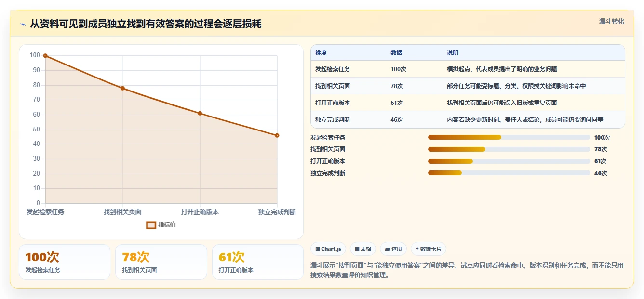Viewport: 644px width, 299px height.
Task: Click the page title 从资料可见到成员独立找到有效答案
Action: (146, 24)
